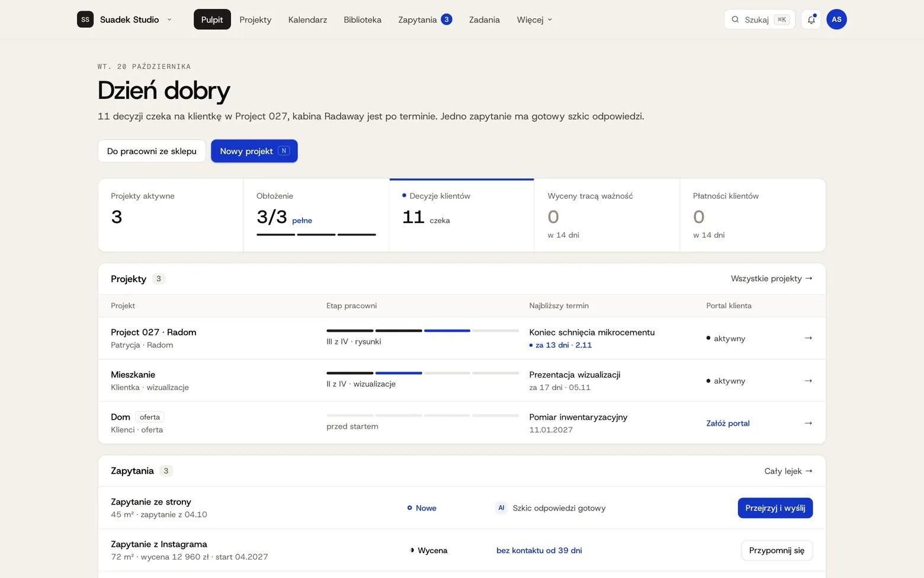Click the Nowe status on Zapytanie ze strony
The image size is (924, 578).
(x=422, y=508)
